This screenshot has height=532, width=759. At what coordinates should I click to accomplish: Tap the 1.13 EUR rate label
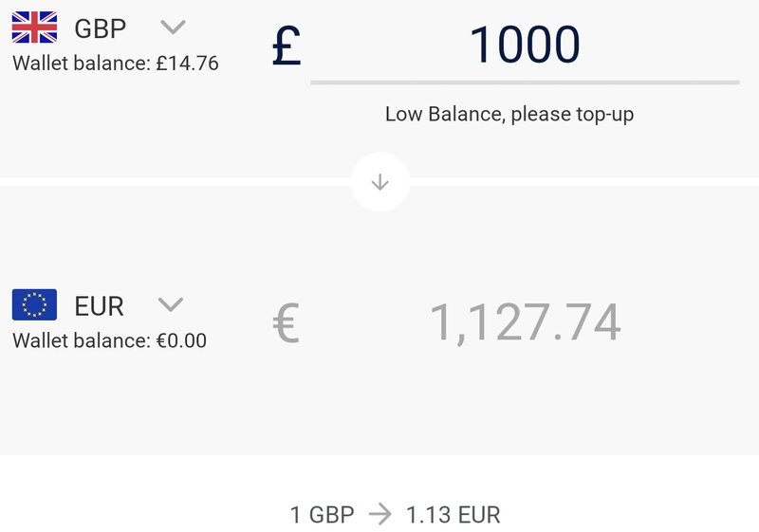point(454,515)
